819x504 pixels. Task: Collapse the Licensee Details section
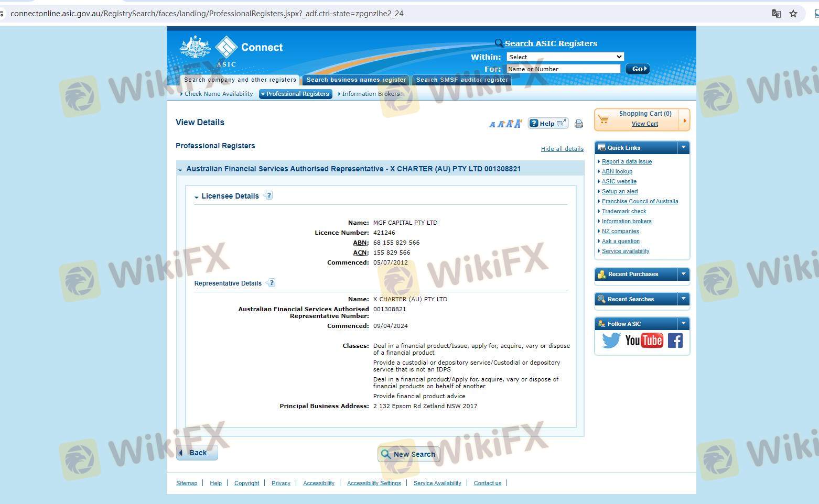(197, 197)
